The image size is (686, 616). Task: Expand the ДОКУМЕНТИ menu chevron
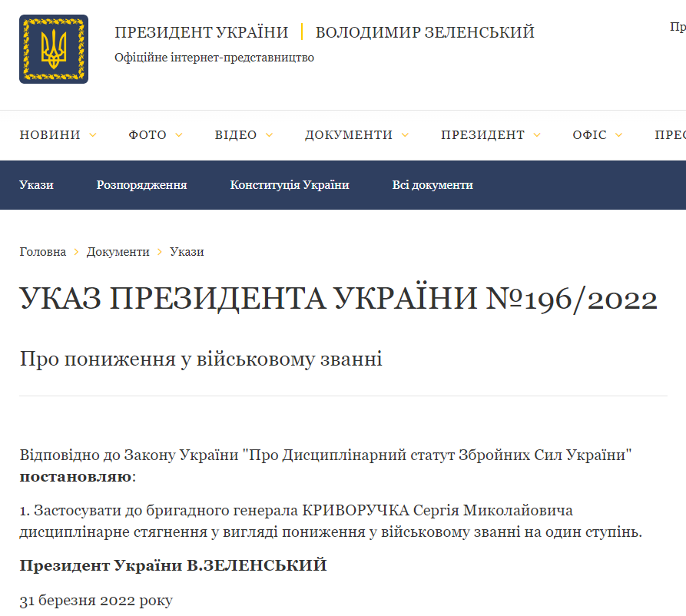[x=406, y=134]
